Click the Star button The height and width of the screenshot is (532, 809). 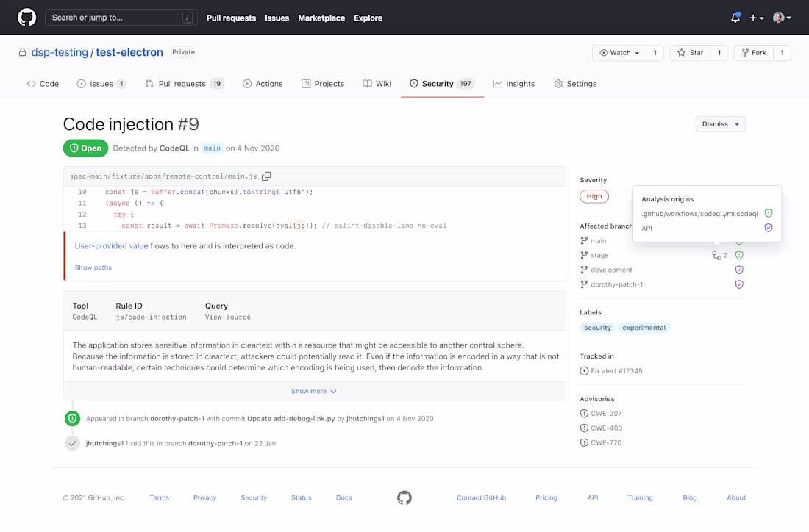pos(691,53)
